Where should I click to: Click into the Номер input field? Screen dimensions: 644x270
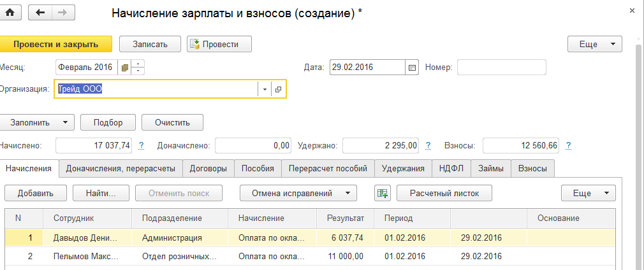pyautogui.click(x=501, y=67)
